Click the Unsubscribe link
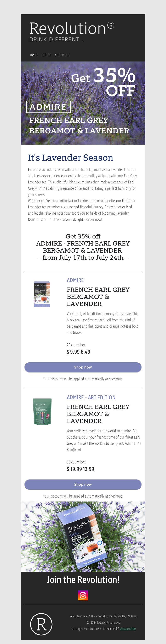 coord(128,629)
